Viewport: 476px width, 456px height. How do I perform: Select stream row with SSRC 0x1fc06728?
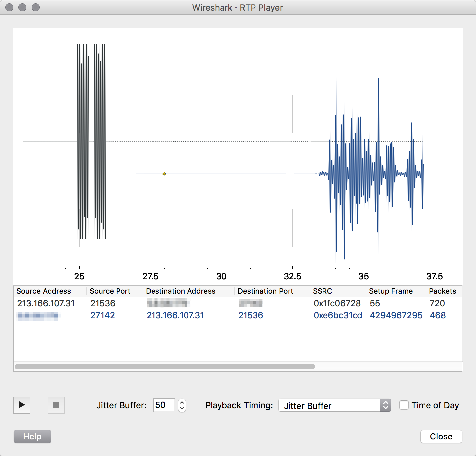pos(238,303)
